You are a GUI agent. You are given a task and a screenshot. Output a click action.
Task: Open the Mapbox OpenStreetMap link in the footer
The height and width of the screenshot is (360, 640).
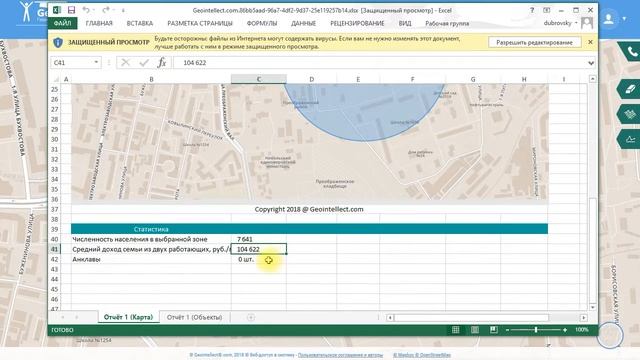click(x=422, y=355)
